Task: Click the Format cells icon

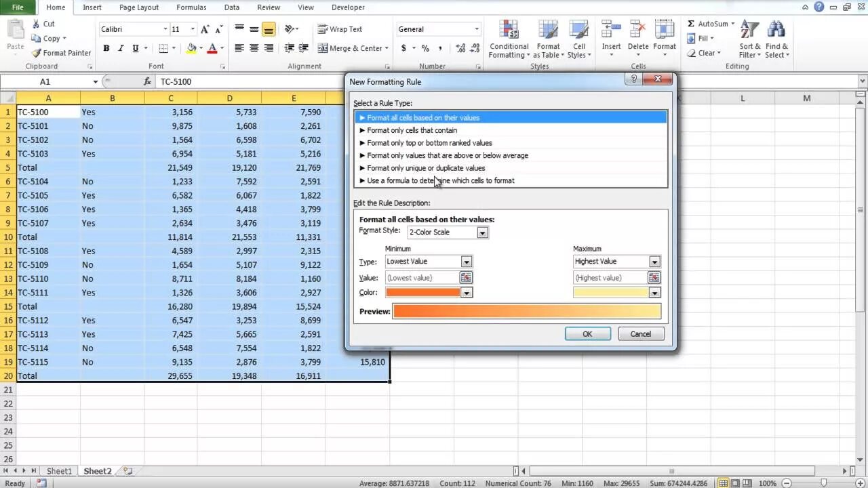Action: pos(665,29)
